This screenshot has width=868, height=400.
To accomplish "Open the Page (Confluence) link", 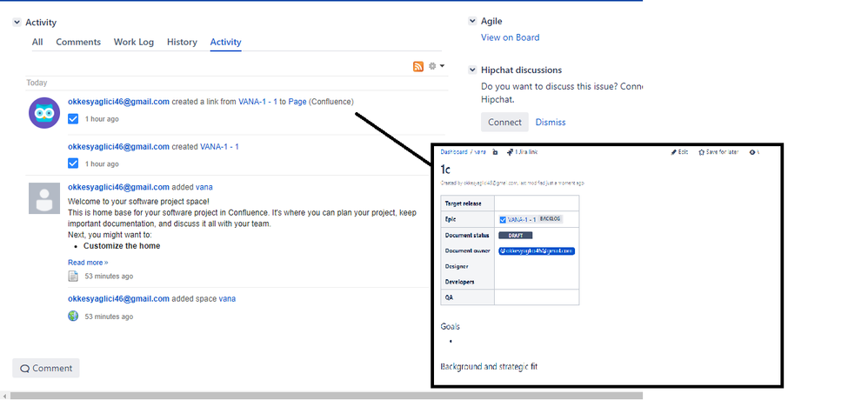I will point(297,102).
